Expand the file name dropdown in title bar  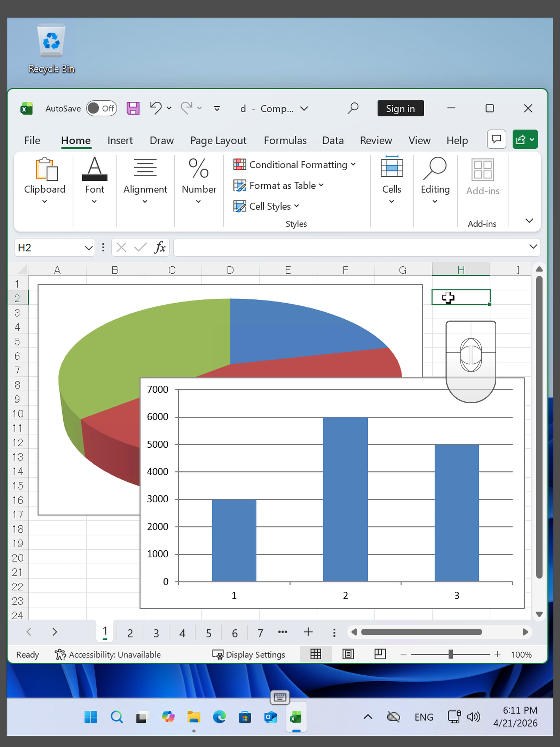point(304,109)
